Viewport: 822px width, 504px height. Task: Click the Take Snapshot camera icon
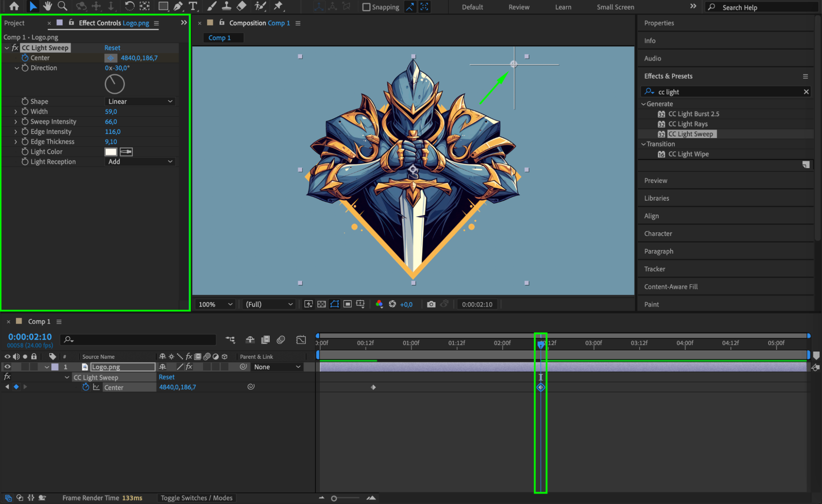(x=431, y=304)
